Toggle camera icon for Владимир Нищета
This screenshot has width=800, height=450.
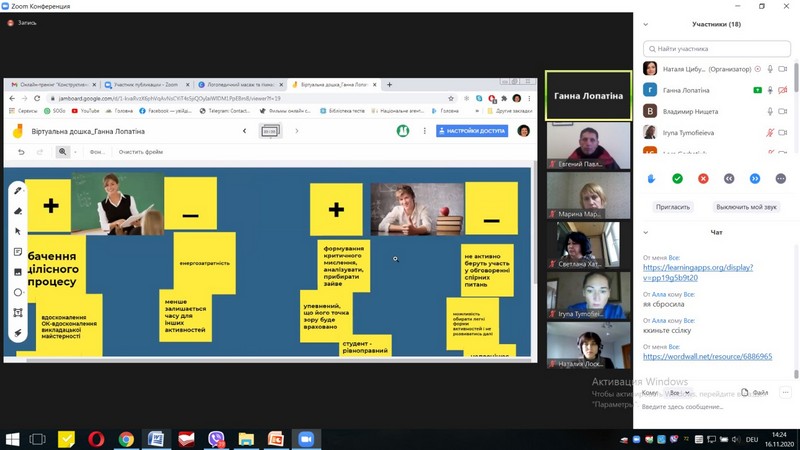pos(783,111)
